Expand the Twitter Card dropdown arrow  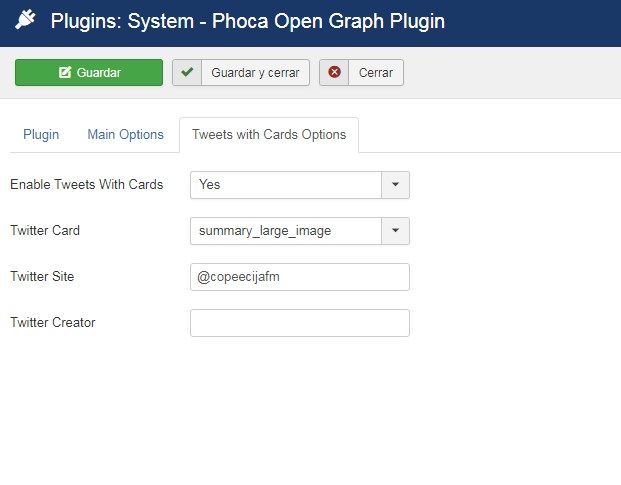point(395,231)
